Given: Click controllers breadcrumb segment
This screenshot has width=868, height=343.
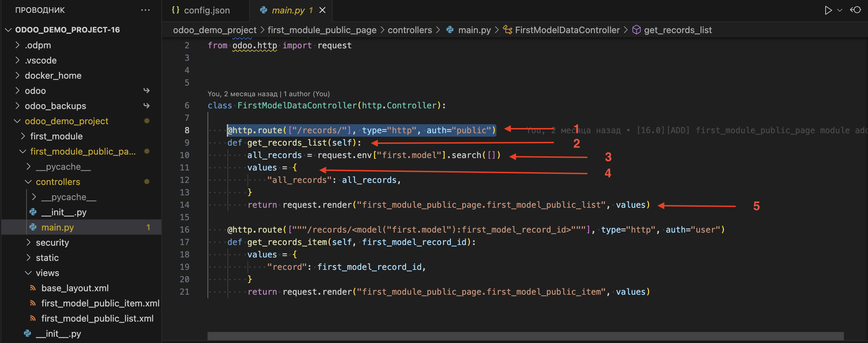Looking at the screenshot, I should 410,30.
